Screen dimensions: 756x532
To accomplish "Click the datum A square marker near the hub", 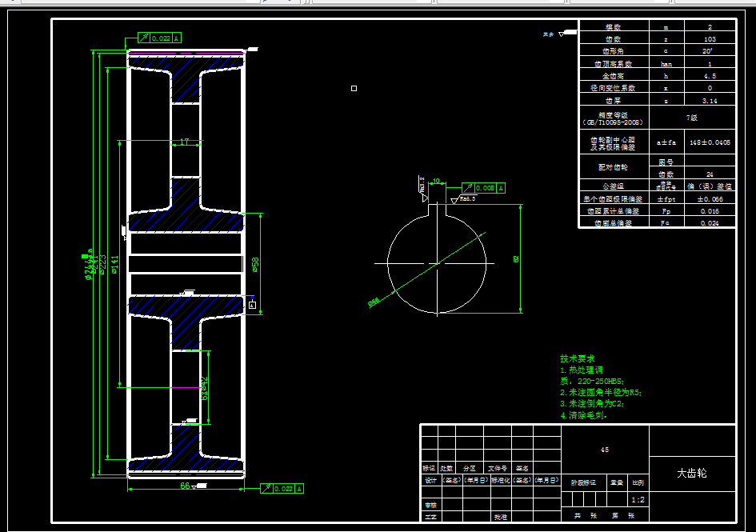I will pos(252,305).
